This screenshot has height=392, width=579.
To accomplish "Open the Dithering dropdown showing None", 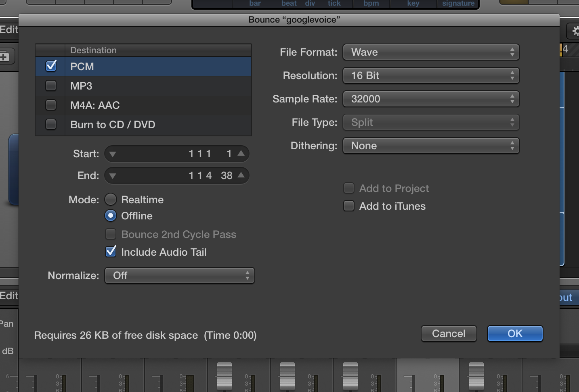I will point(431,146).
